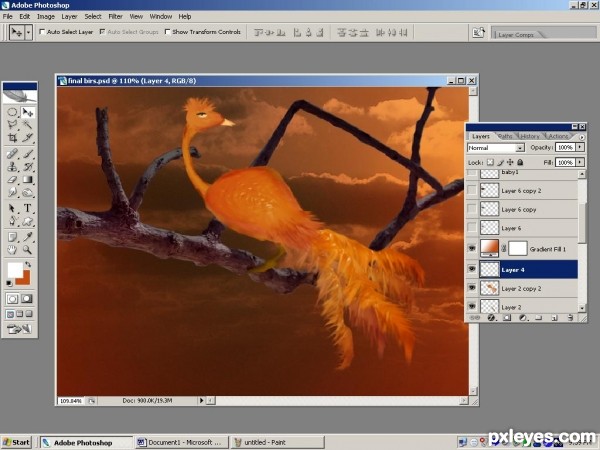
Task: Toggle lock all padlock icon
Action: pyautogui.click(x=520, y=162)
